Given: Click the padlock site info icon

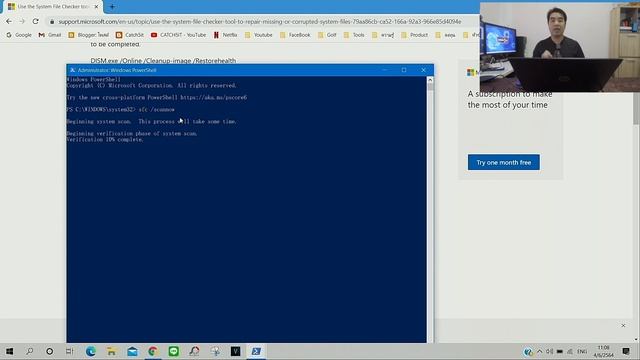Looking at the screenshot, I should click(52, 22).
